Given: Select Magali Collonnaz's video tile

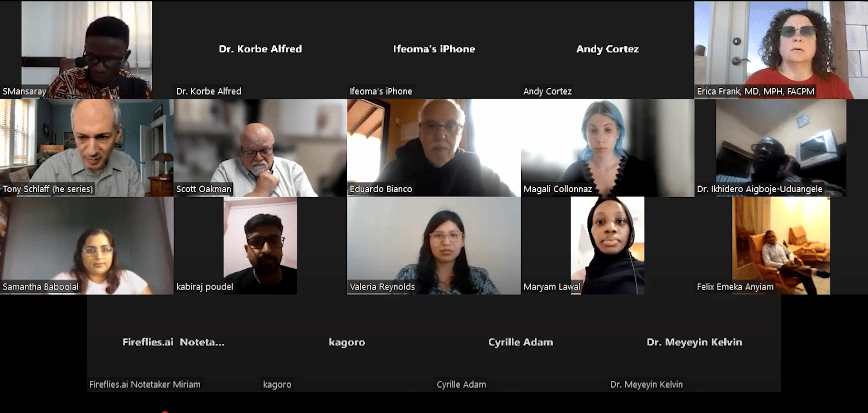Looking at the screenshot, I should [x=608, y=148].
